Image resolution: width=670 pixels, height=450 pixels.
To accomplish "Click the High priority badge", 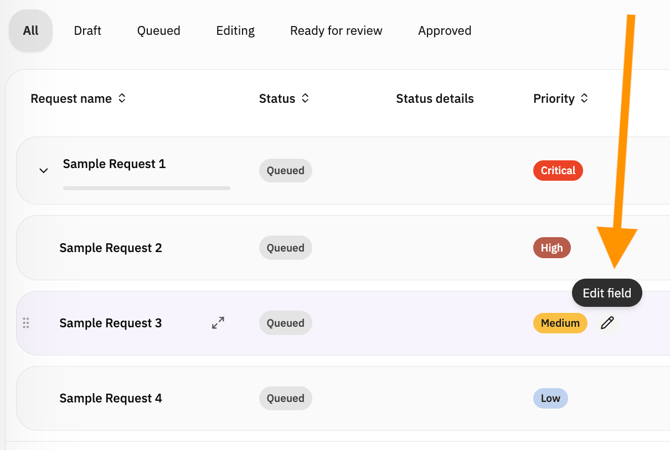I will click(x=551, y=248).
